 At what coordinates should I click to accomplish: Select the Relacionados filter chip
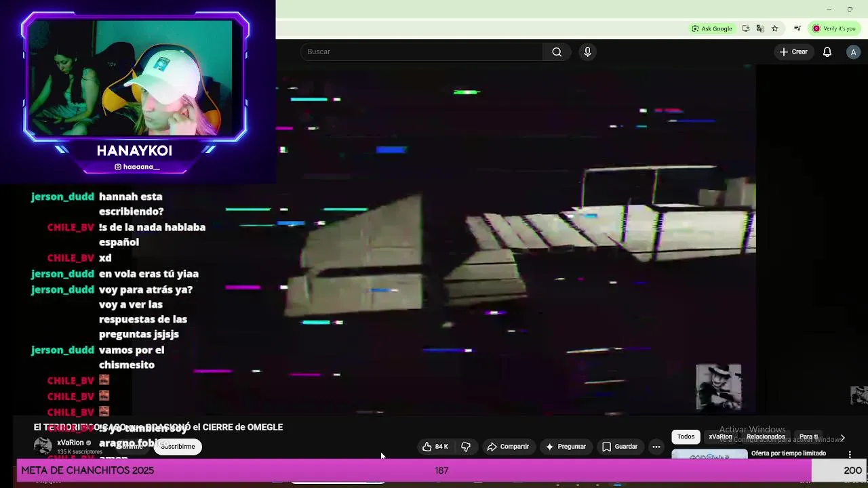766,437
